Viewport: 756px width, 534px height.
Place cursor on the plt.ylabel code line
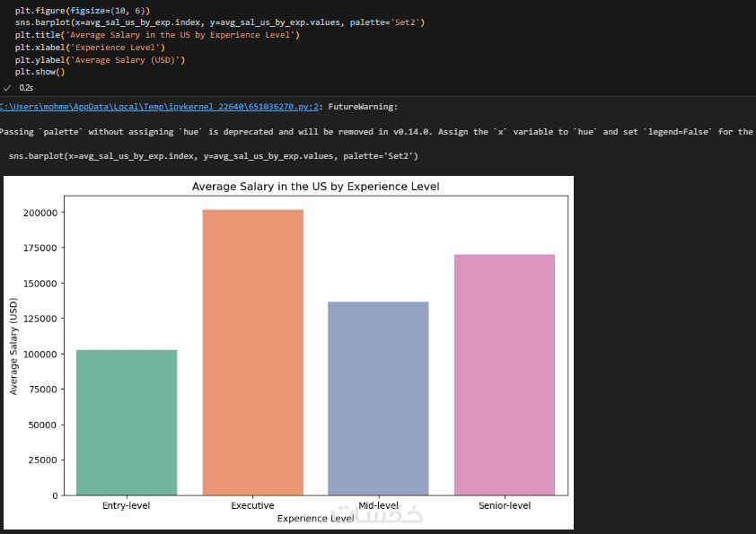(x=100, y=59)
